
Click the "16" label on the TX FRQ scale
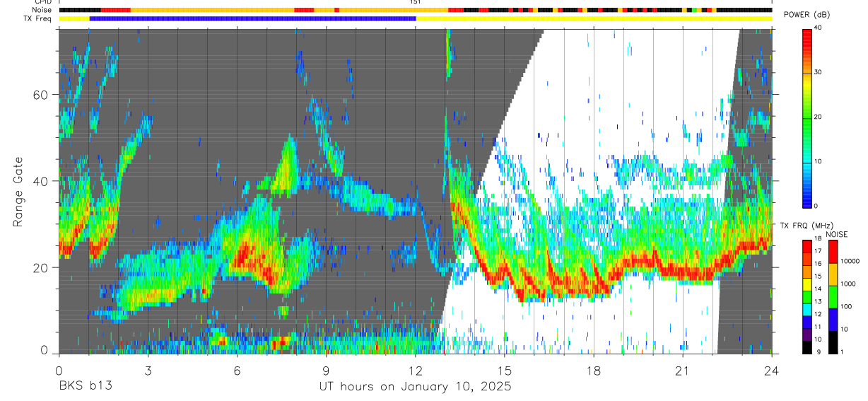pyautogui.click(x=817, y=264)
